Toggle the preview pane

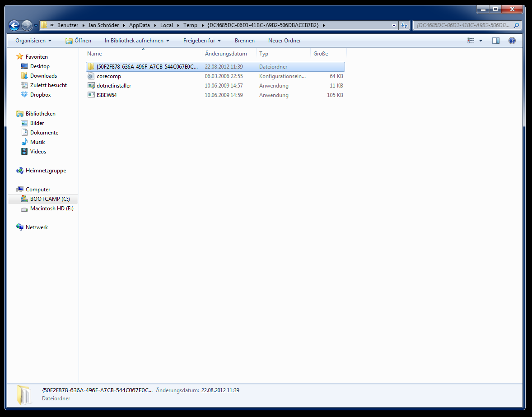[496, 41]
